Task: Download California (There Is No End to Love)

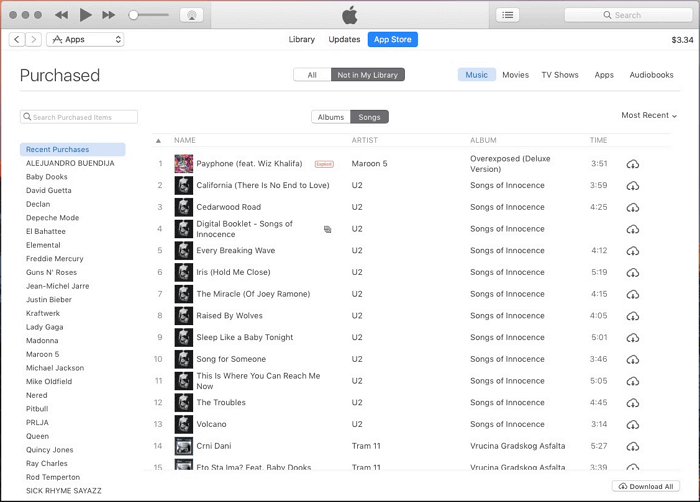Action: pyautogui.click(x=633, y=185)
